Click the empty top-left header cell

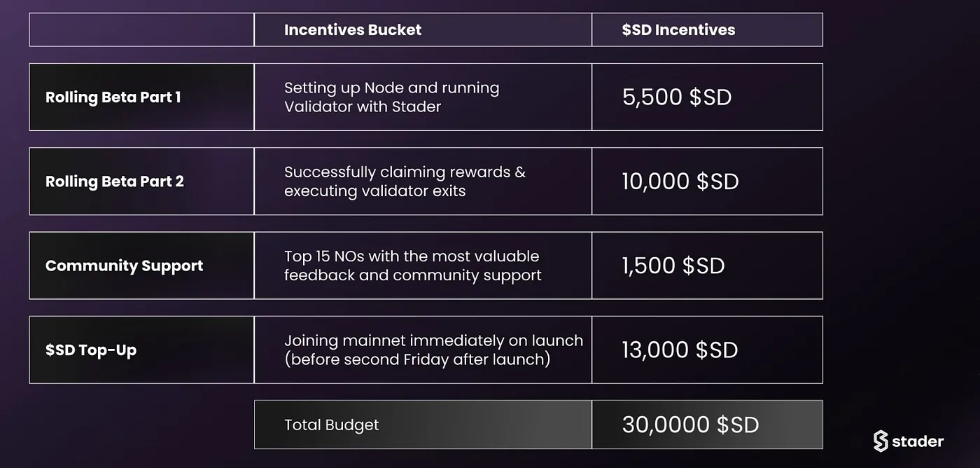coord(141,30)
